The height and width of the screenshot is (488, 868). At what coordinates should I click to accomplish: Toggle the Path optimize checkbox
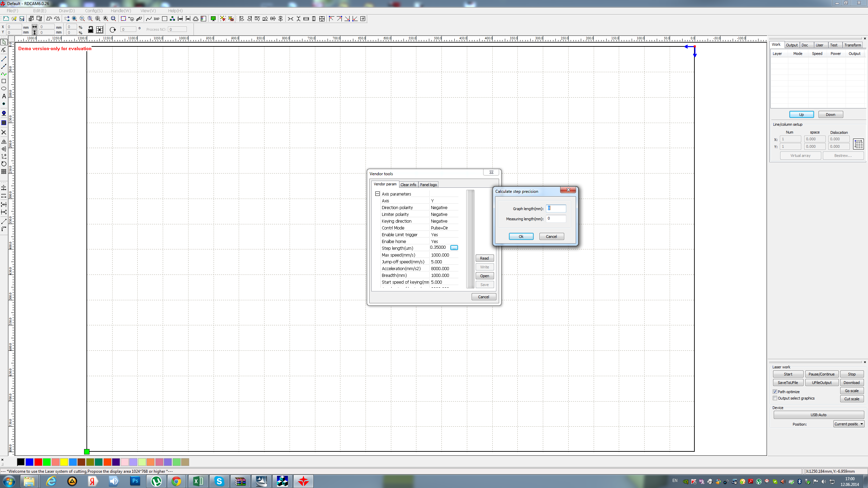point(775,391)
